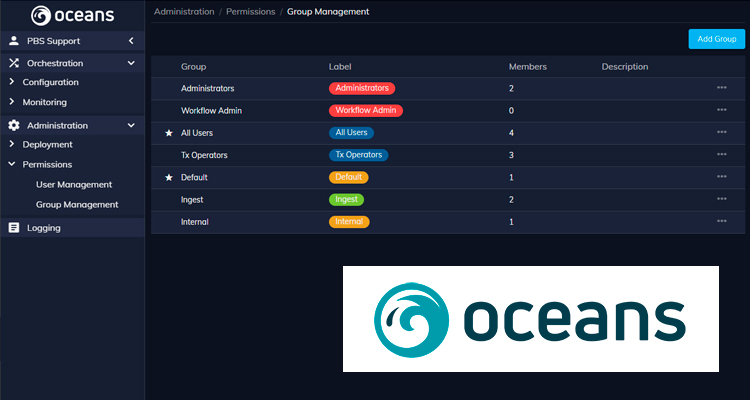Open the actions menu for the Ingest row
The width and height of the screenshot is (750, 400).
(x=722, y=199)
